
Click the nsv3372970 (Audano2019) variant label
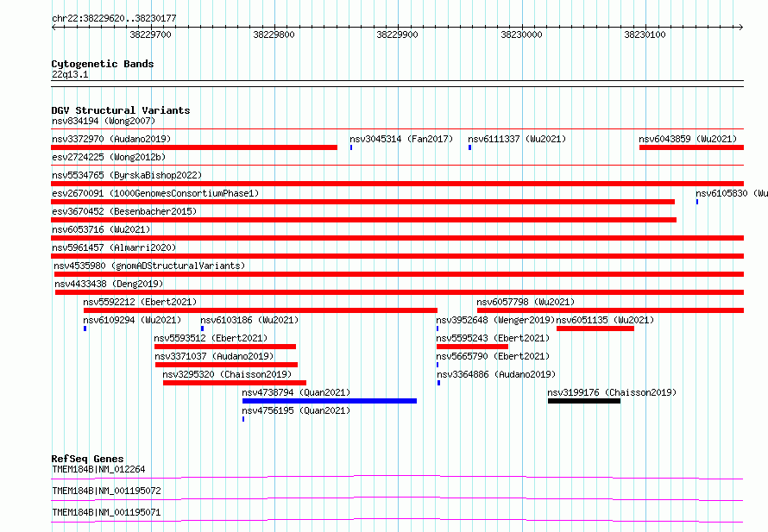tap(111, 139)
